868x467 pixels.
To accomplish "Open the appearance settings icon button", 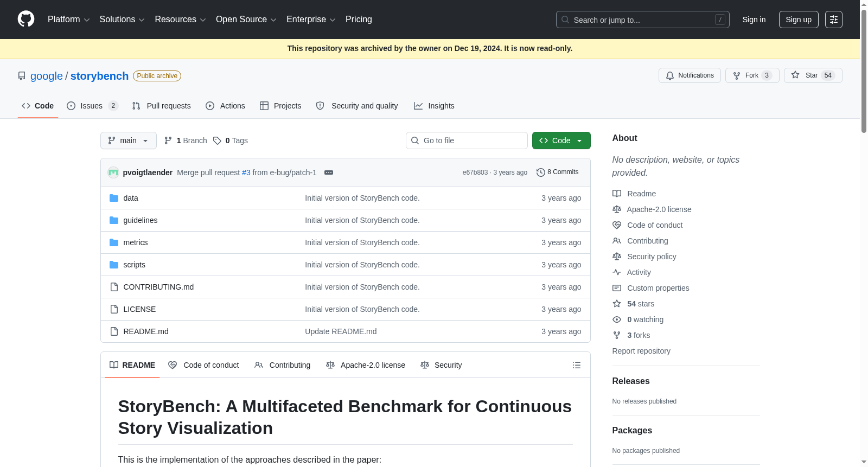I will coord(834,20).
